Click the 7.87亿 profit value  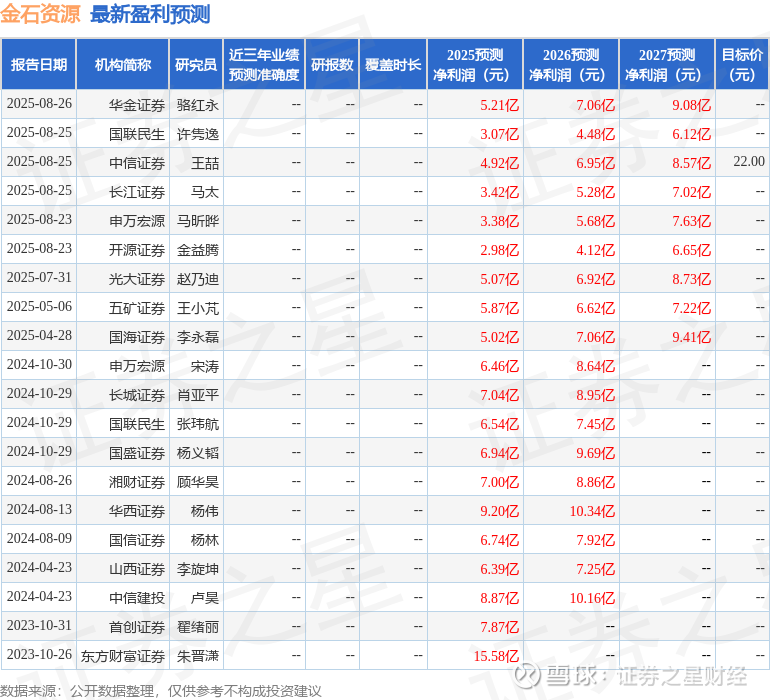point(499,627)
